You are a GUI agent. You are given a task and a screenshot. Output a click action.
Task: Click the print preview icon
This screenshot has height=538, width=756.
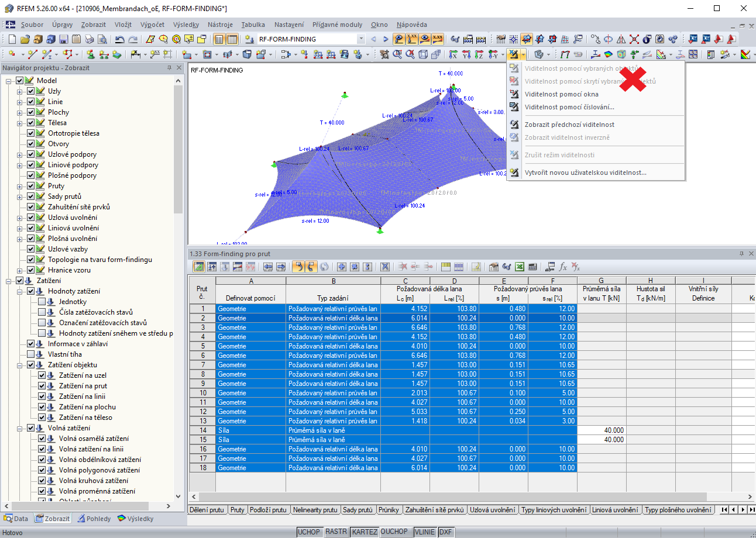pyautogui.click(x=102, y=39)
